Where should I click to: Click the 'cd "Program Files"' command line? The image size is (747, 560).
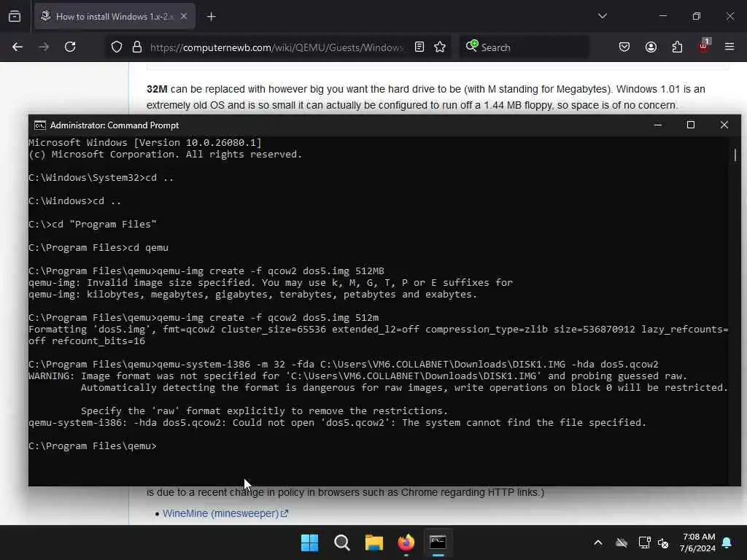pos(93,225)
